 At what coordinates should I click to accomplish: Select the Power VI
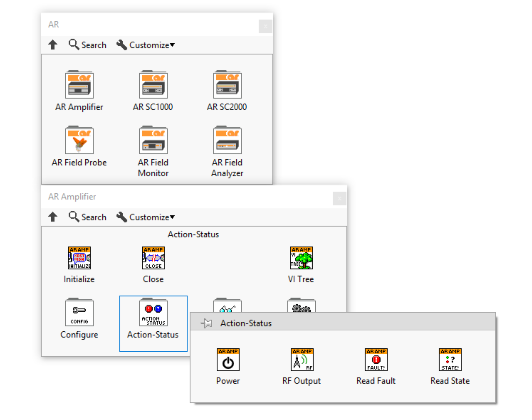(228, 359)
